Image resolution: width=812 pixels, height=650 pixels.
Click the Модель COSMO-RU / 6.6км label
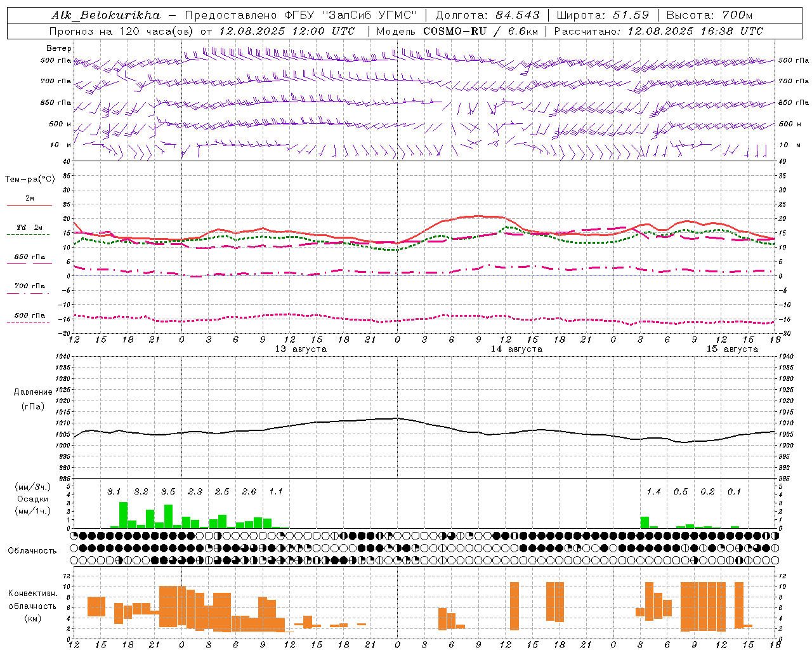pos(457,31)
